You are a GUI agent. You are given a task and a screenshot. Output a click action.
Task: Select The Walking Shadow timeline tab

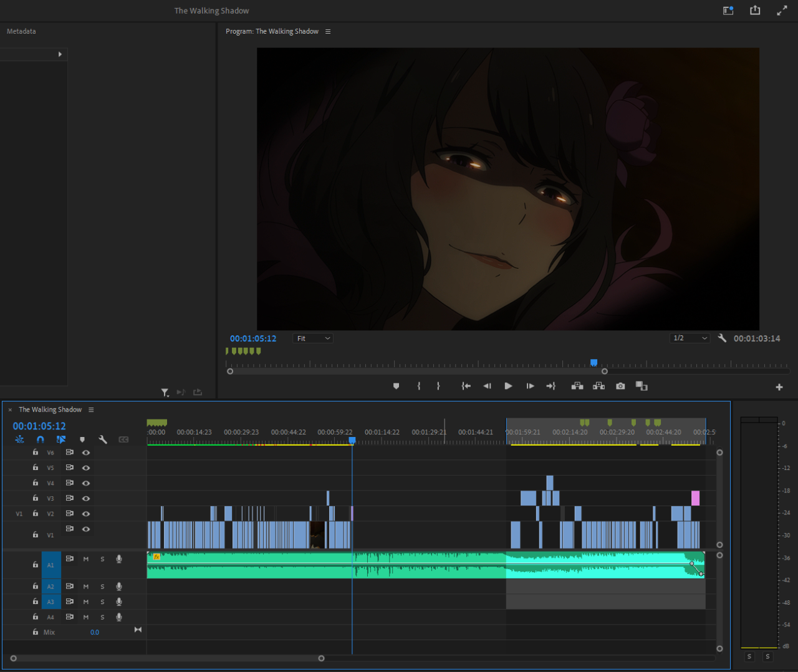50,410
